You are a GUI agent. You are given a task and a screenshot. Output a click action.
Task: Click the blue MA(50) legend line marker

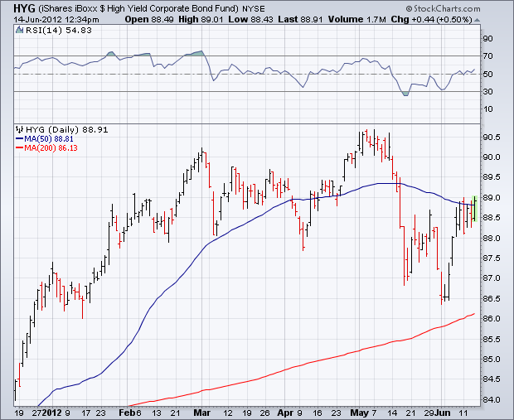(x=19, y=138)
